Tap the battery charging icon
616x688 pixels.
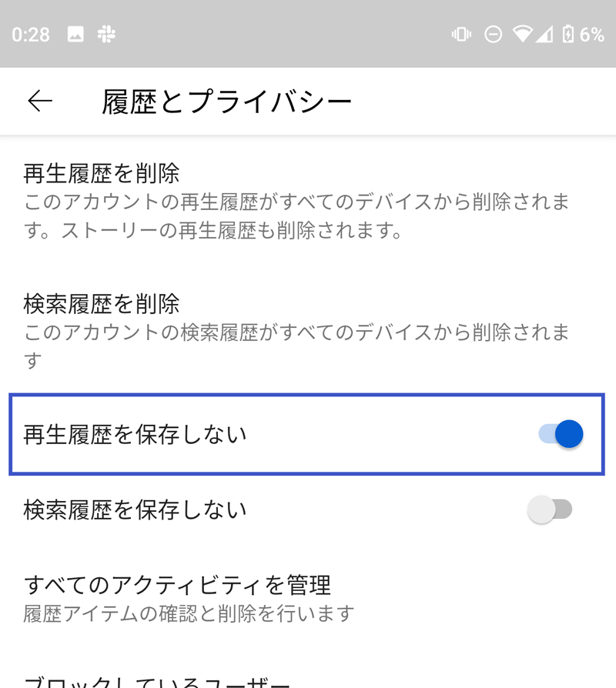click(x=567, y=34)
